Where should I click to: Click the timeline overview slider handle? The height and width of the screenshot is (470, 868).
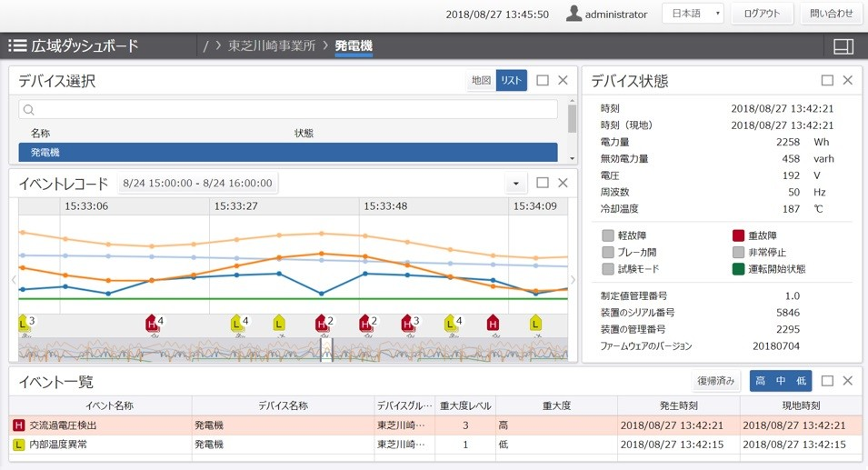(x=327, y=350)
